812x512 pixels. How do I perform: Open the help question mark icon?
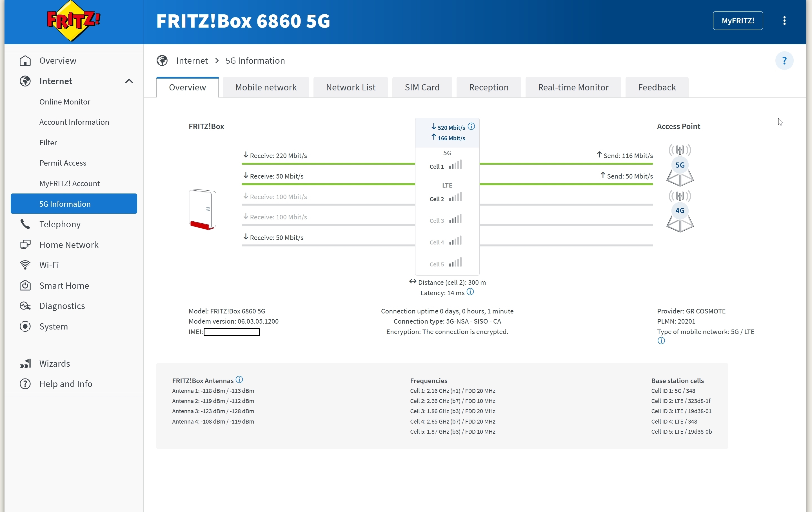(784, 61)
